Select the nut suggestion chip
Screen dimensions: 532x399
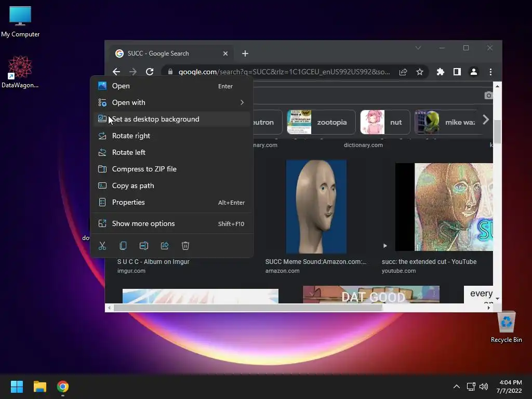point(385,122)
